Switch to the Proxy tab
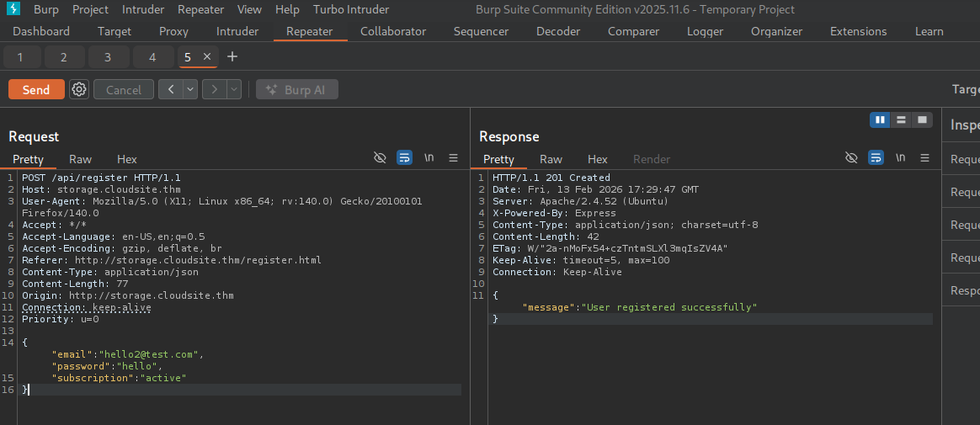The image size is (980, 425). (173, 31)
